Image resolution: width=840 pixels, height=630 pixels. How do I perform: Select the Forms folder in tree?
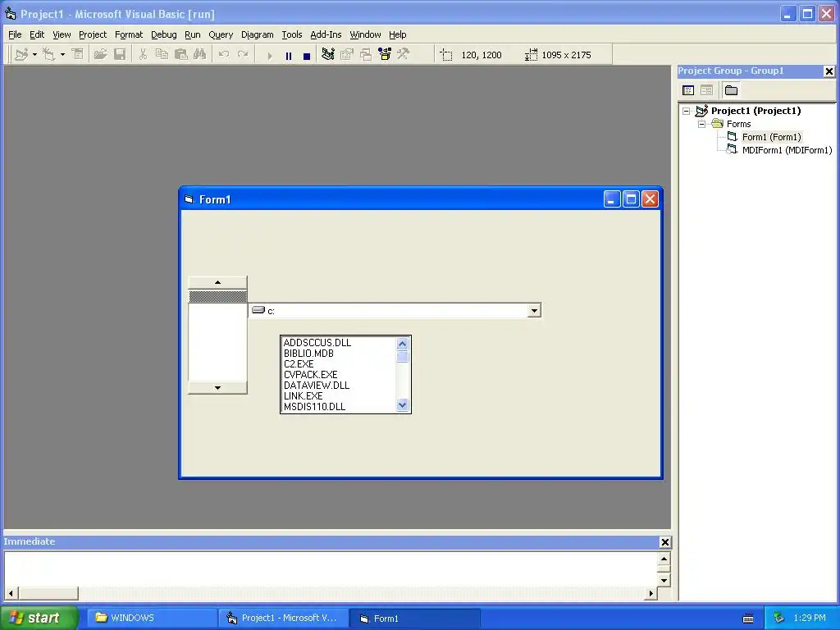739,124
